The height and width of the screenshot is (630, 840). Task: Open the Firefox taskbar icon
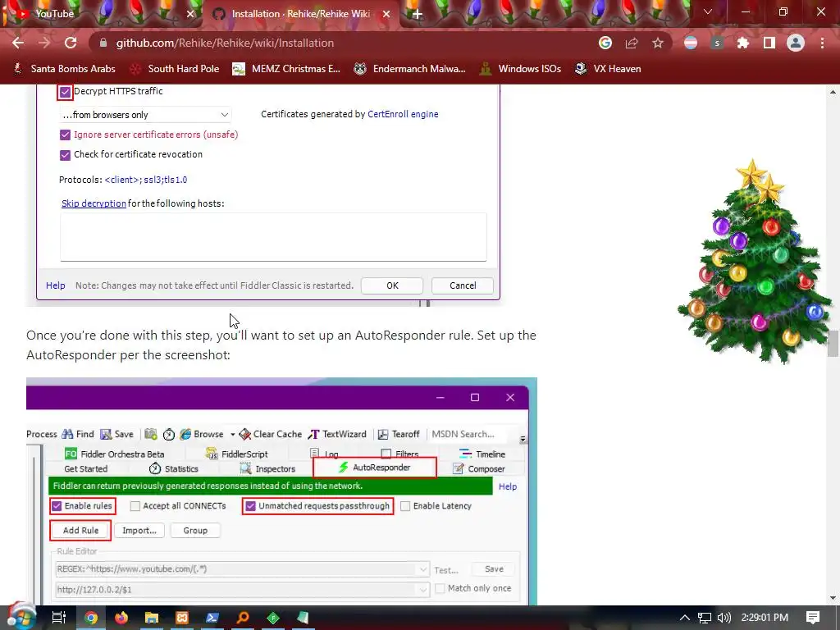pyautogui.click(x=121, y=618)
